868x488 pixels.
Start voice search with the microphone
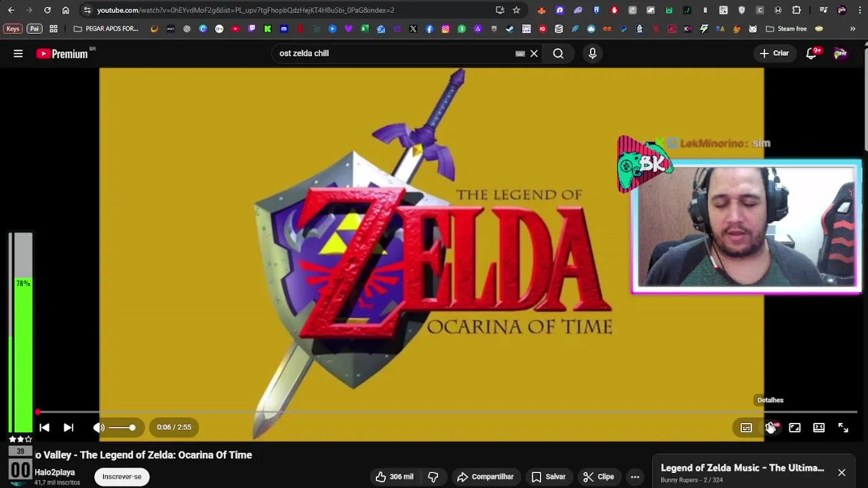(593, 54)
